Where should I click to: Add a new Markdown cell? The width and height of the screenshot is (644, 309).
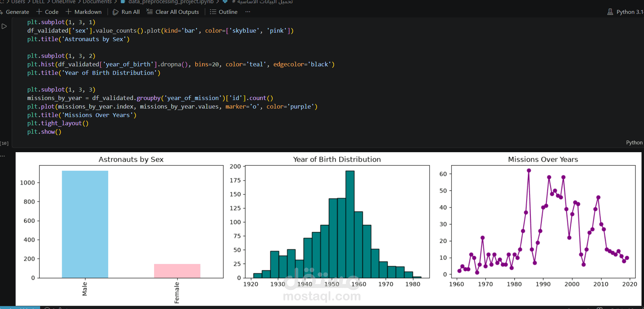coord(84,12)
